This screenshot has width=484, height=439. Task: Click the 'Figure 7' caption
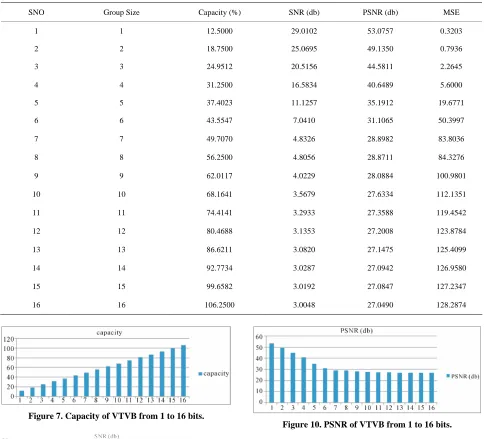click(116, 416)
